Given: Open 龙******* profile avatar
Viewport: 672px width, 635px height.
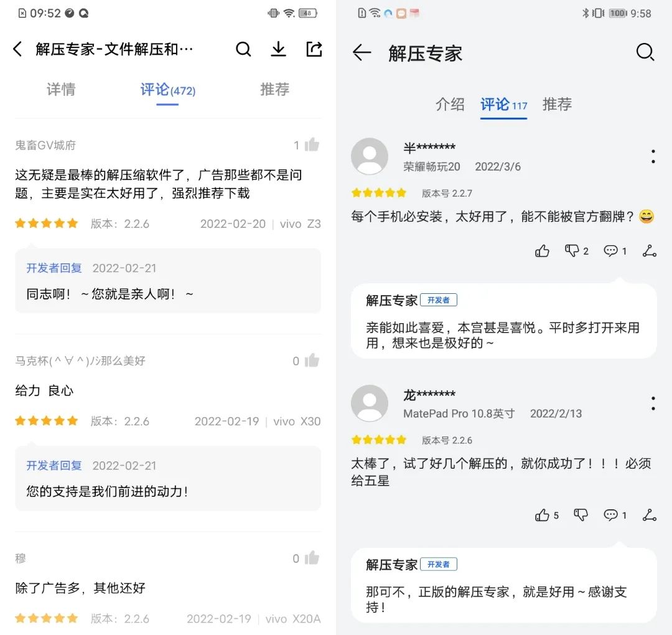Looking at the screenshot, I should 370,403.
